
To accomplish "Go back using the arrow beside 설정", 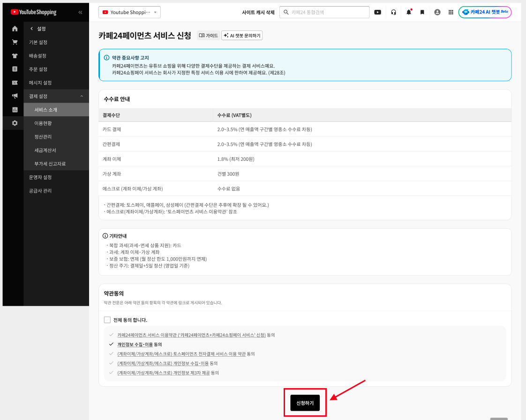I will coord(31,29).
